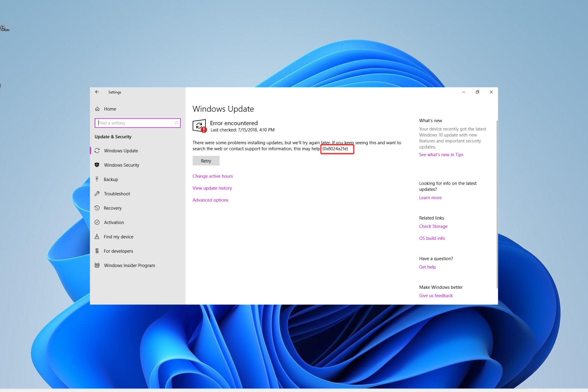
Task: Click the Home house icon
Action: [97, 109]
